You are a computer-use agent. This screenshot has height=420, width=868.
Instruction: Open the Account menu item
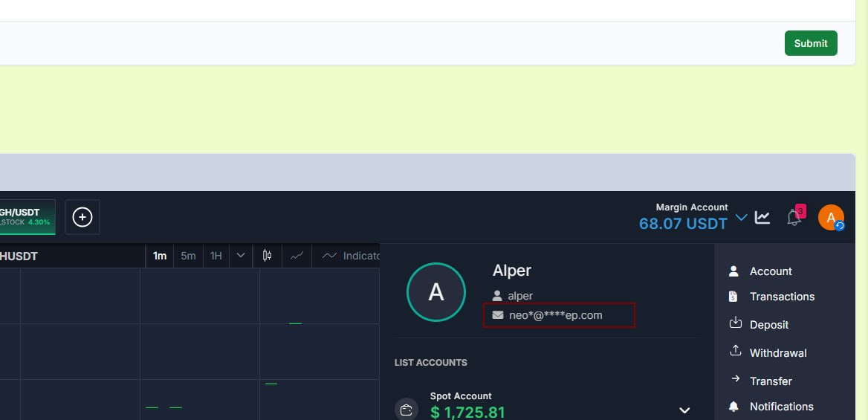(x=771, y=271)
